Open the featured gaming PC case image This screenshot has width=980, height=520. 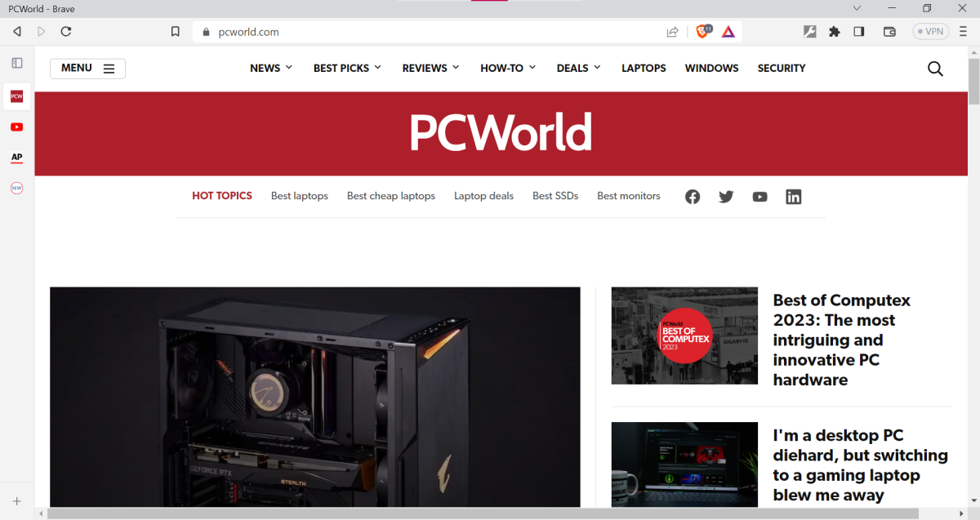315,398
